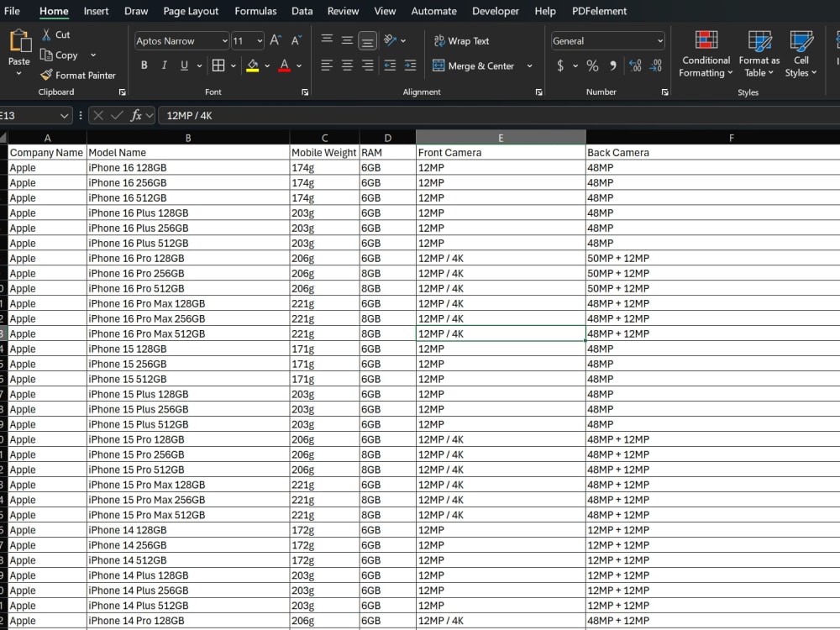The image size is (840, 630).
Task: Apply red font color
Action: 285,66
